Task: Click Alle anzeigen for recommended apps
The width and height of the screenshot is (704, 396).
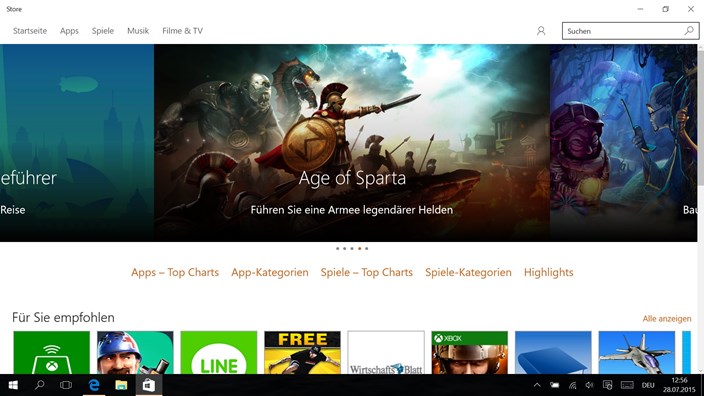Action: pyautogui.click(x=667, y=319)
